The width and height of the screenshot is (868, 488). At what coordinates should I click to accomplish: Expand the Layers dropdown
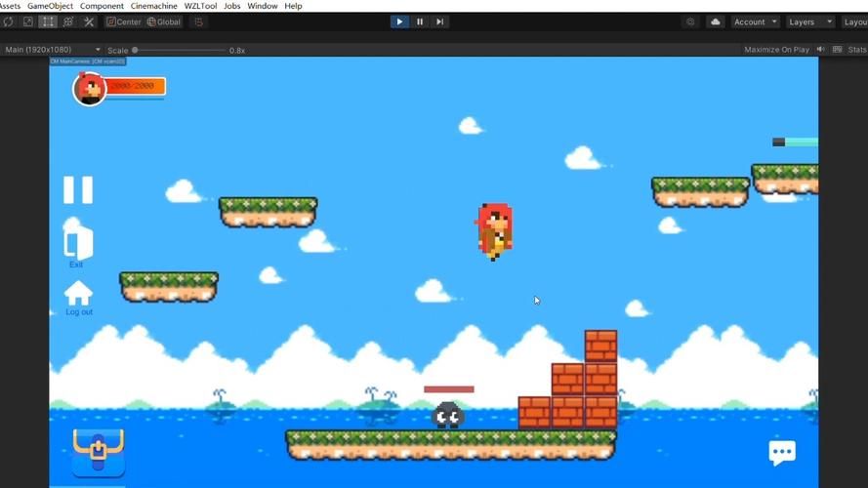pos(809,21)
